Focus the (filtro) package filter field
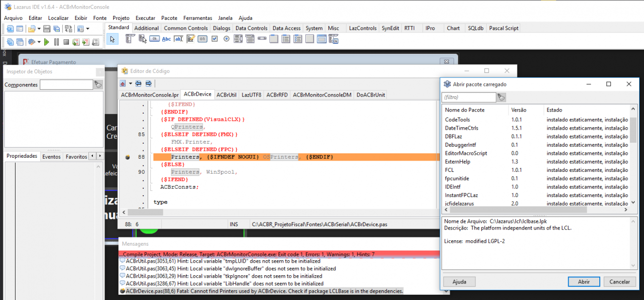The image size is (644, 300). 469,97
